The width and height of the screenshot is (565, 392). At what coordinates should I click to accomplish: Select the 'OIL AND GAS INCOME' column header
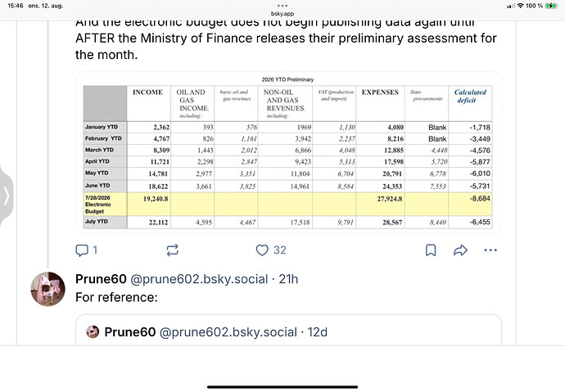[x=192, y=103]
